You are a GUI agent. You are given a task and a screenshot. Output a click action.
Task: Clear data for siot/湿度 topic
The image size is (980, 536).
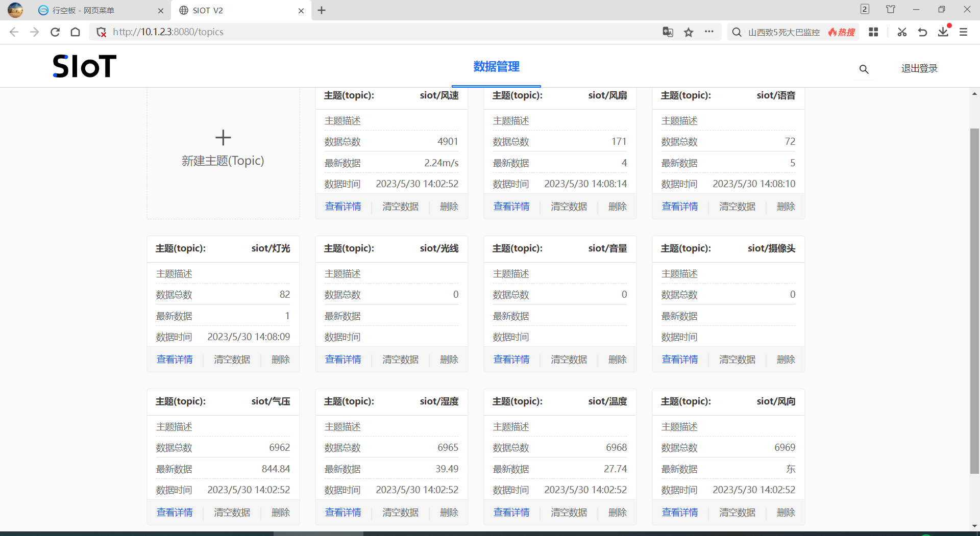pyautogui.click(x=401, y=513)
